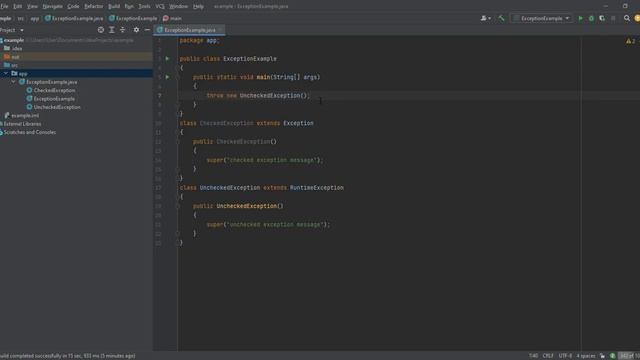This screenshot has width=640, height=360.
Task: Click ExceptionExample.java breadcrumb in navigation bar
Action: tap(74, 18)
